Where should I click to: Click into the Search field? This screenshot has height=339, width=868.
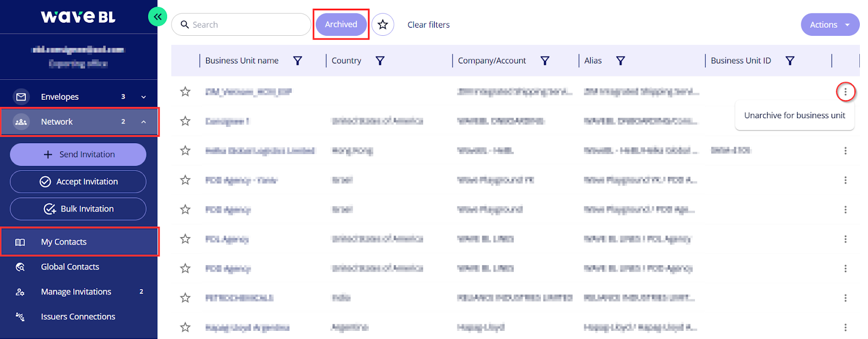pyautogui.click(x=241, y=24)
